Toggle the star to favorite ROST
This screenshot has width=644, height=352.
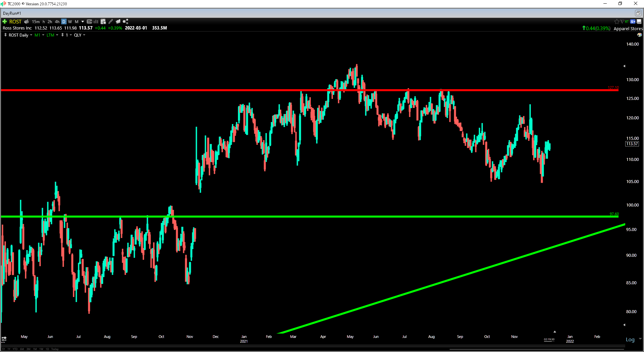click(616, 21)
